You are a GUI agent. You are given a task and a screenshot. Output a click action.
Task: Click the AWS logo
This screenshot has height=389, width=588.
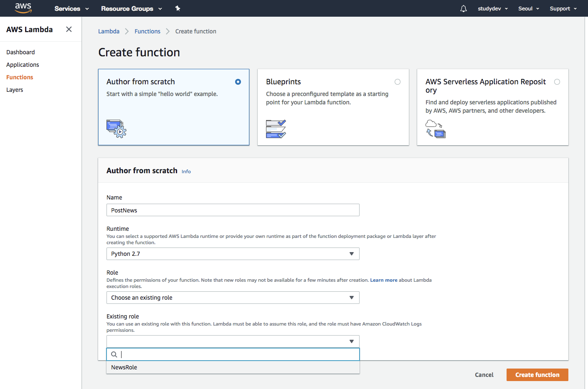(x=23, y=8)
